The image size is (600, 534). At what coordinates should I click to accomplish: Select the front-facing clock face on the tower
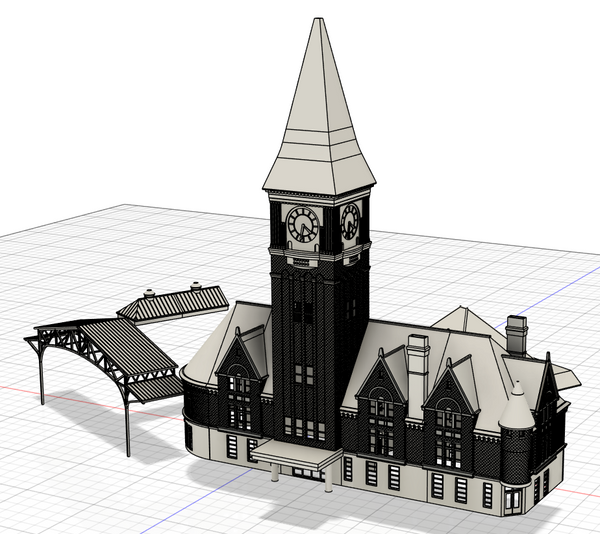(x=303, y=225)
